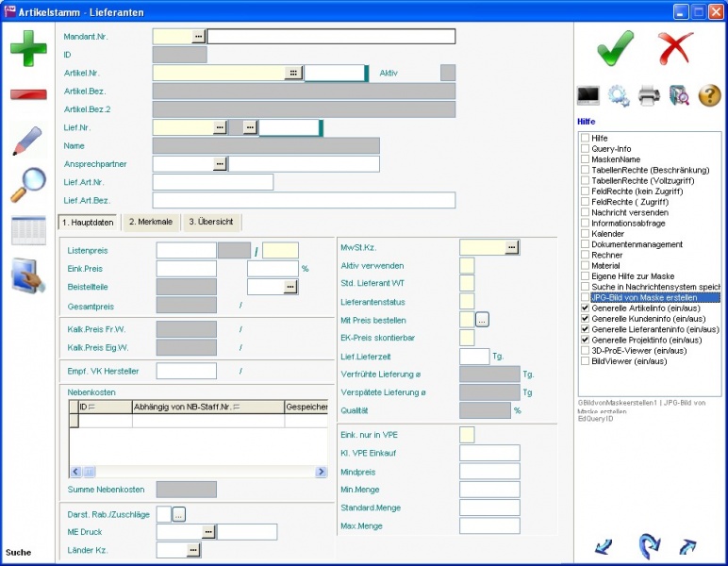Click the green plus add record icon
This screenshot has width=728, height=566.
pos(28,48)
